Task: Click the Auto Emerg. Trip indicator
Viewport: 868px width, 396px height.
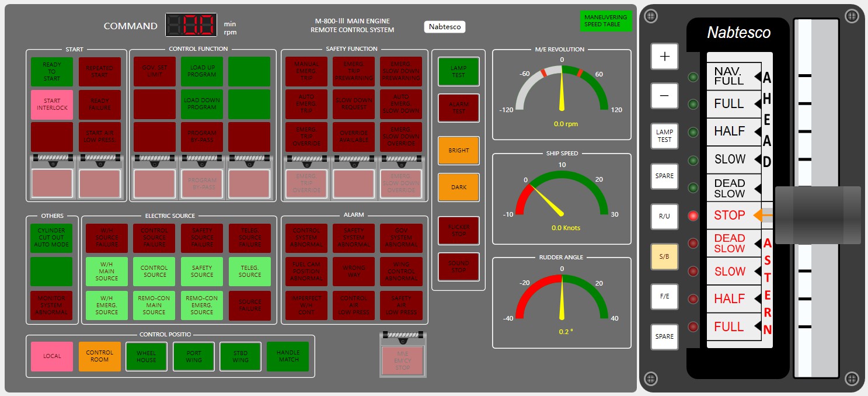Action: (306, 104)
